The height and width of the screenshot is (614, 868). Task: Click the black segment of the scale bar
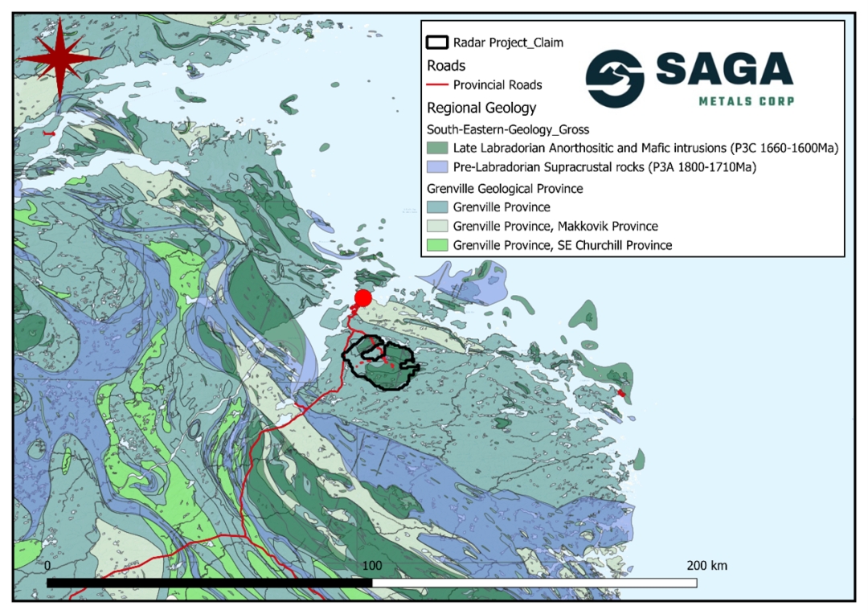pyautogui.click(x=209, y=582)
